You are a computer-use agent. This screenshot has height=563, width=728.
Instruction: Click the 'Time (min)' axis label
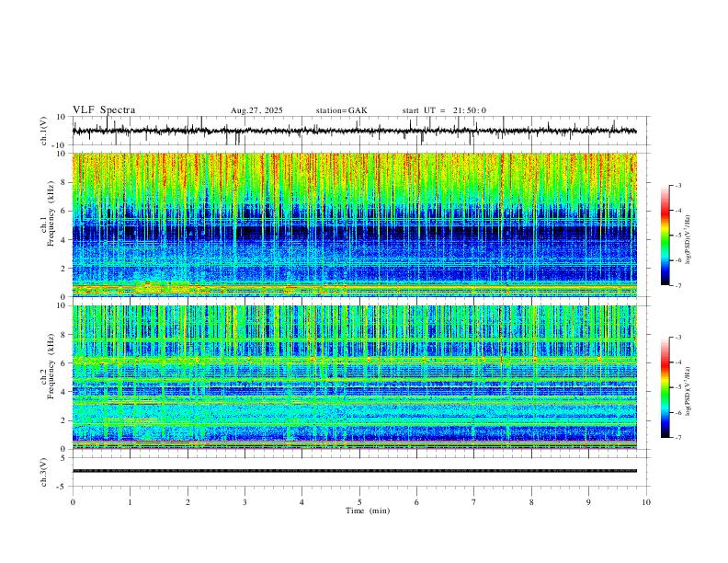point(368,511)
